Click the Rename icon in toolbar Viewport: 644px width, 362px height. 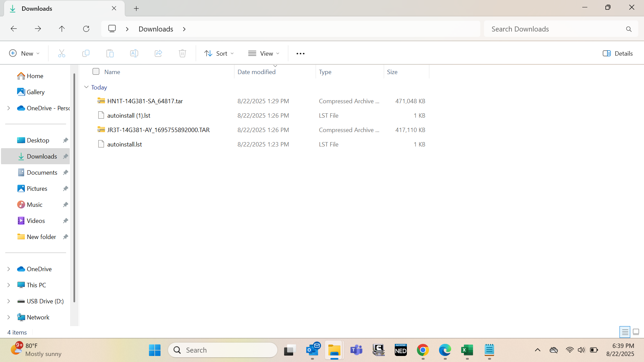tap(134, 53)
